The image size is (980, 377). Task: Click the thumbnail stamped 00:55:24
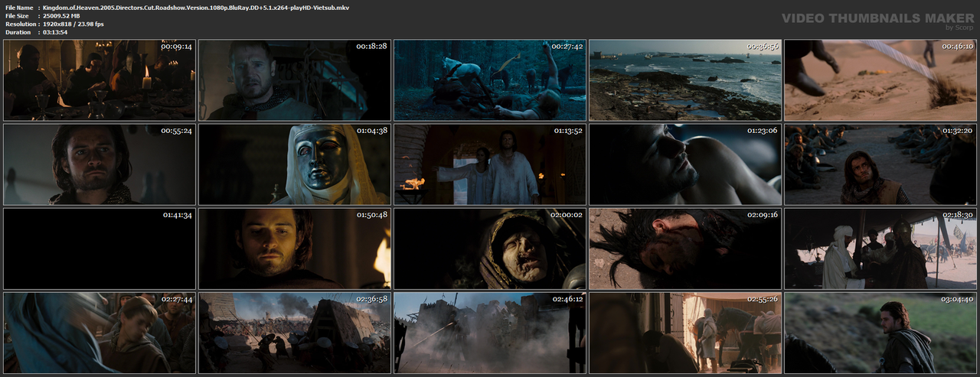click(100, 164)
